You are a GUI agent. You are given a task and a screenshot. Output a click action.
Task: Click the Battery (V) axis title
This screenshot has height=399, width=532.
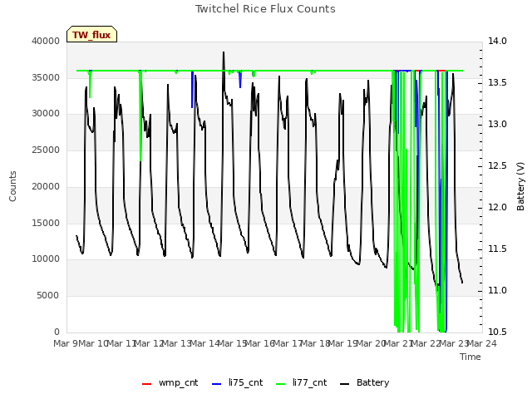click(x=520, y=186)
